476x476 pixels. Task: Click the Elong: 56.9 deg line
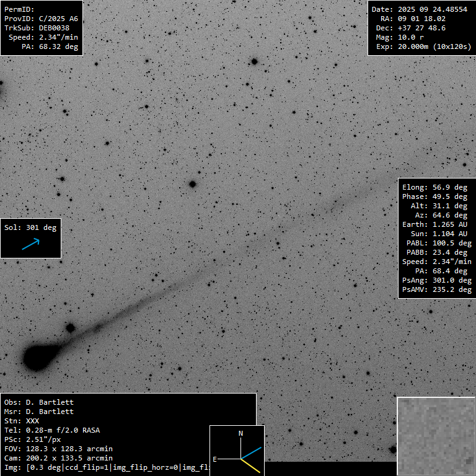tap(434, 187)
